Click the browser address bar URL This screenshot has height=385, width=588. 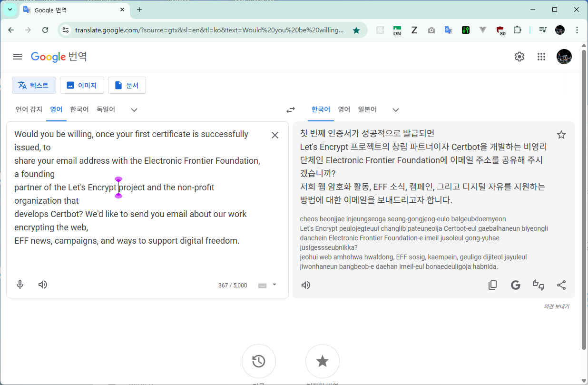pyautogui.click(x=209, y=30)
